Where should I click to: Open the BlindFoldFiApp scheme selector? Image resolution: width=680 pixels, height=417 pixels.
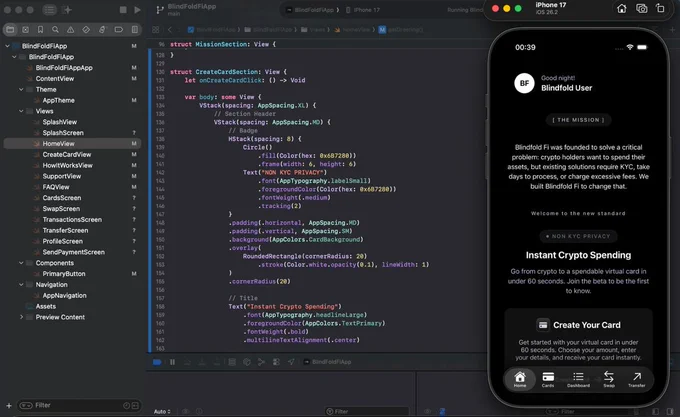pyautogui.click(x=312, y=10)
